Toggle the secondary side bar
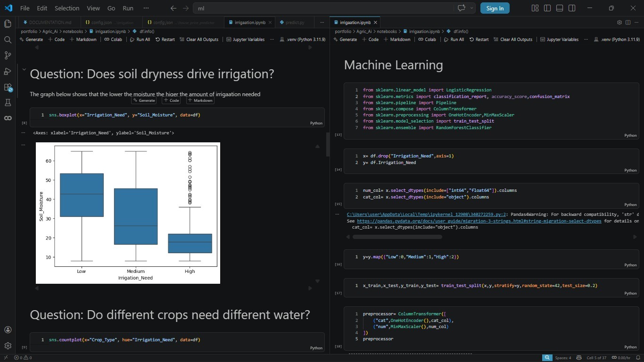Viewport: 644px width, 362px height. pos(572,8)
